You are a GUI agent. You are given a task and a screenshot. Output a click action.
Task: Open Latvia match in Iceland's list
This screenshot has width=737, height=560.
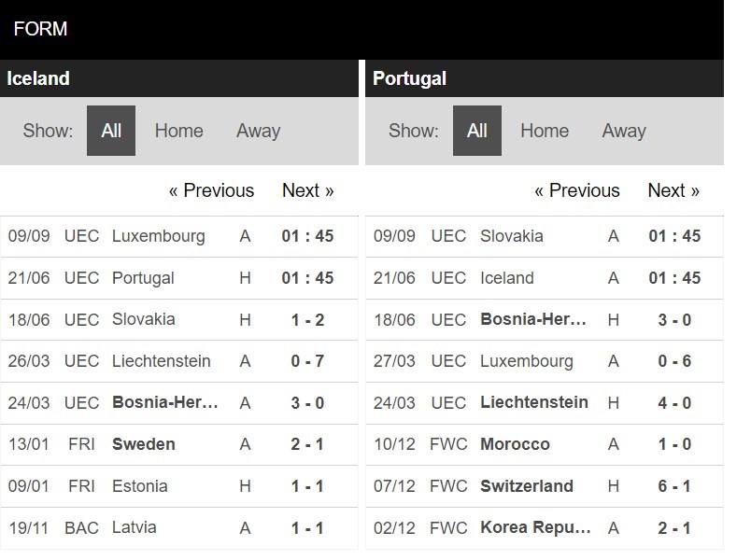tap(134, 527)
